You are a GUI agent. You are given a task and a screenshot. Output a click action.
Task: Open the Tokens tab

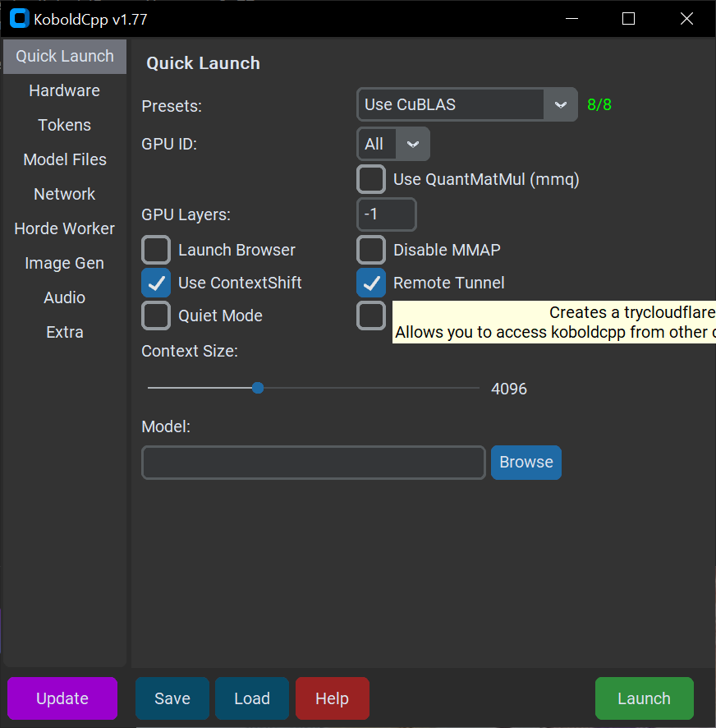pos(65,125)
